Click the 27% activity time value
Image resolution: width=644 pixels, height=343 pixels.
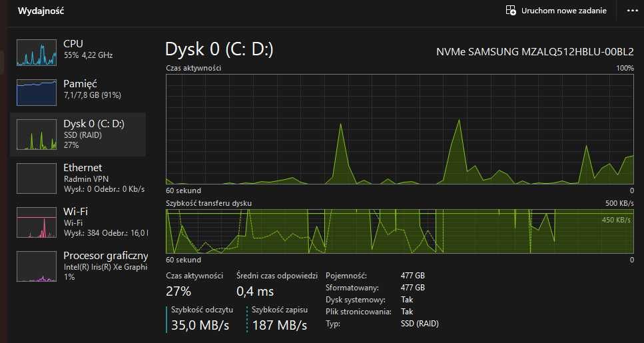[x=178, y=291]
